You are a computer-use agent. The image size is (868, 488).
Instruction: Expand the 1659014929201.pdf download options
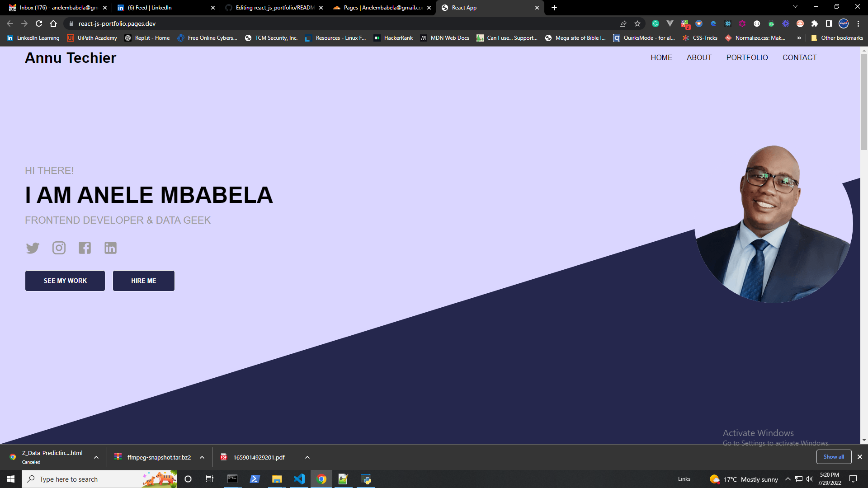tap(307, 457)
